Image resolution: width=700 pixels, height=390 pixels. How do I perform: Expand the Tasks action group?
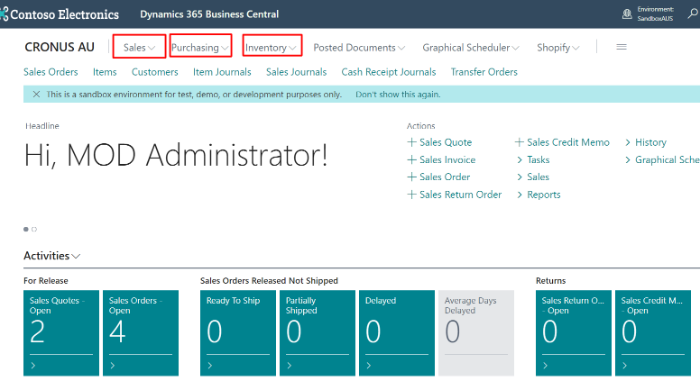[x=533, y=160]
